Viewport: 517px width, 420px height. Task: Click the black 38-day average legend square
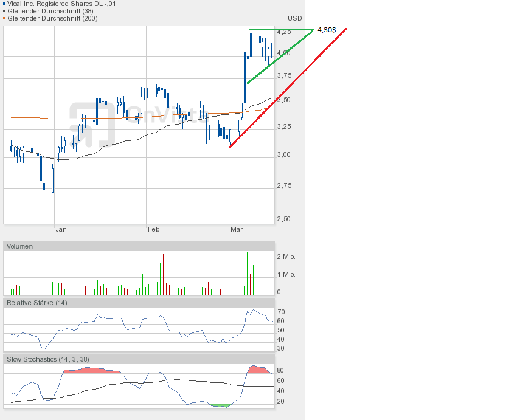tap(4, 11)
